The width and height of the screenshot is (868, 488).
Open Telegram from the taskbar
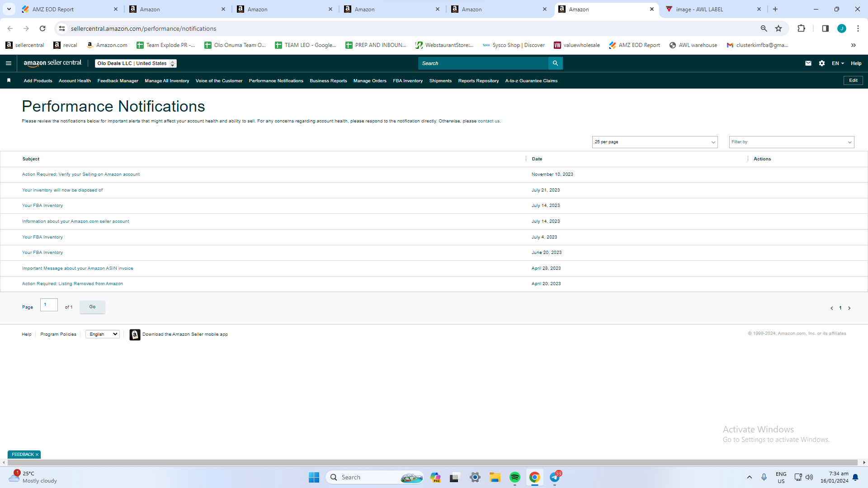(555, 477)
